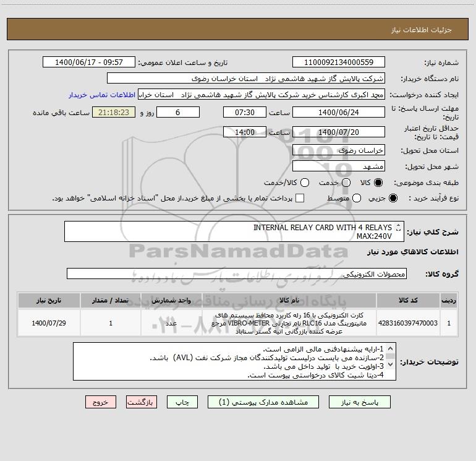The image size is (476, 461).
Task: Select the خدمت radio button
Action: point(346,183)
